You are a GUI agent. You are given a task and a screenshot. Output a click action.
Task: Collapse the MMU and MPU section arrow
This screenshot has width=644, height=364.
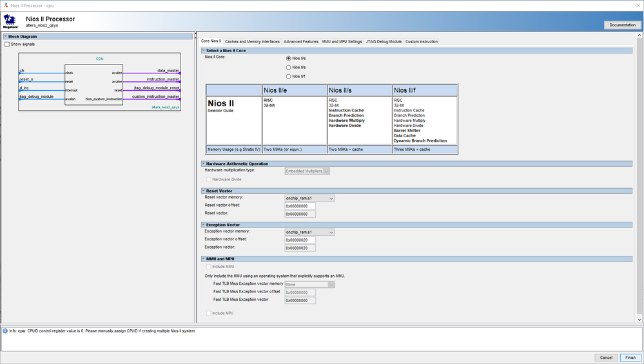[203, 259]
